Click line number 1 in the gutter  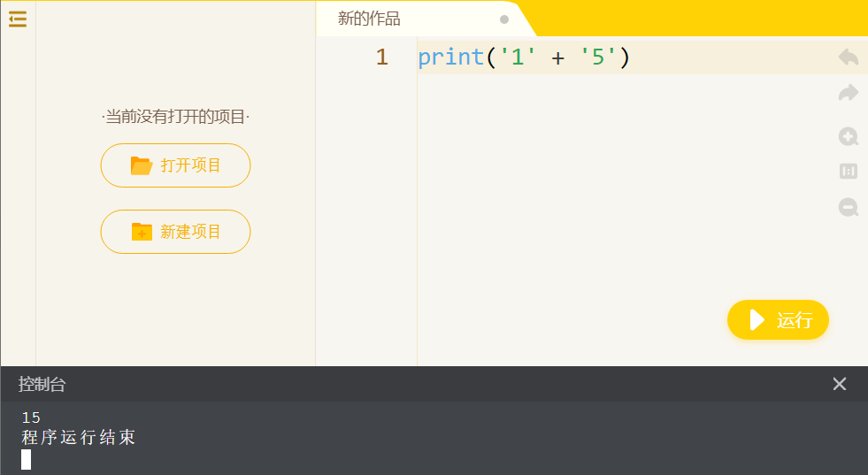click(x=382, y=57)
